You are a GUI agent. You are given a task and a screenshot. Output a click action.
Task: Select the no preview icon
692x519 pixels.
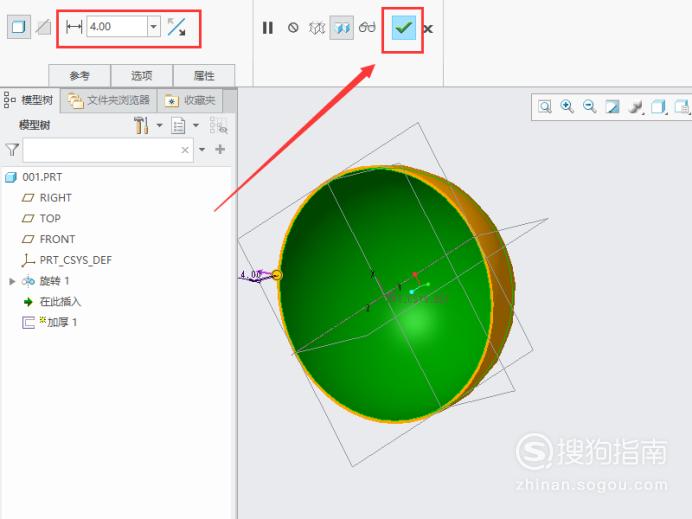click(x=293, y=28)
